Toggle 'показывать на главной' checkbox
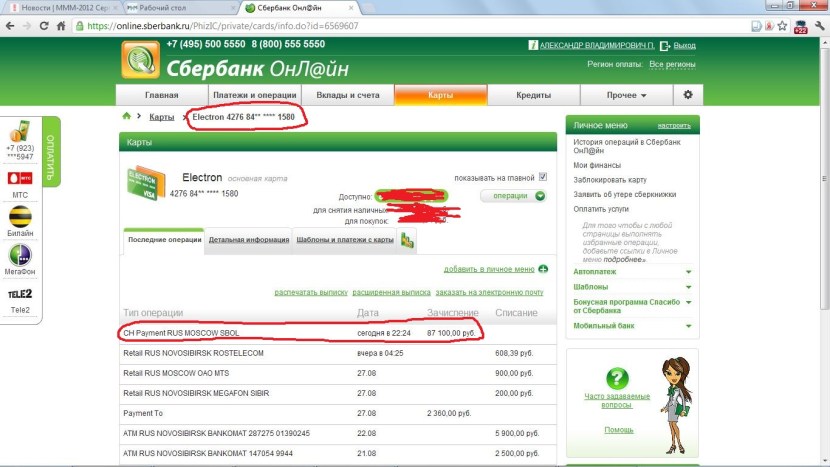 544,177
